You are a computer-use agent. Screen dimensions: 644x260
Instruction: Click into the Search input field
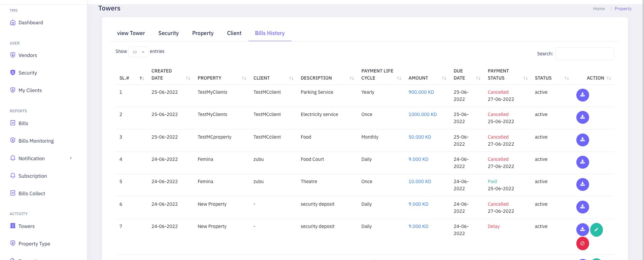pyautogui.click(x=584, y=54)
